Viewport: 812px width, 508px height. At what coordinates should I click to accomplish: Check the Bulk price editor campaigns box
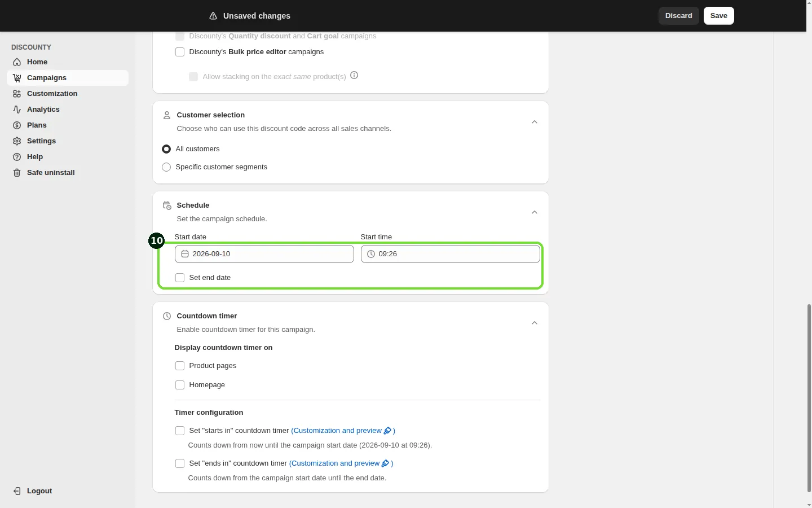point(180,52)
